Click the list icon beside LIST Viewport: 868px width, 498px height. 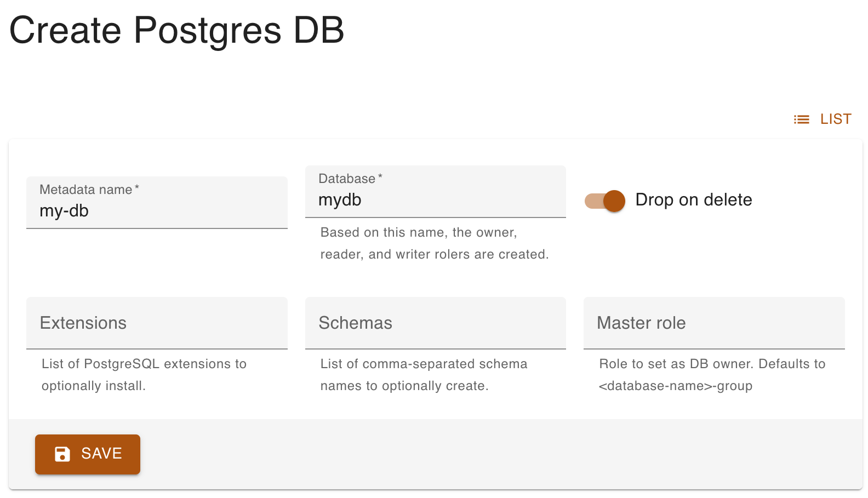tap(801, 119)
